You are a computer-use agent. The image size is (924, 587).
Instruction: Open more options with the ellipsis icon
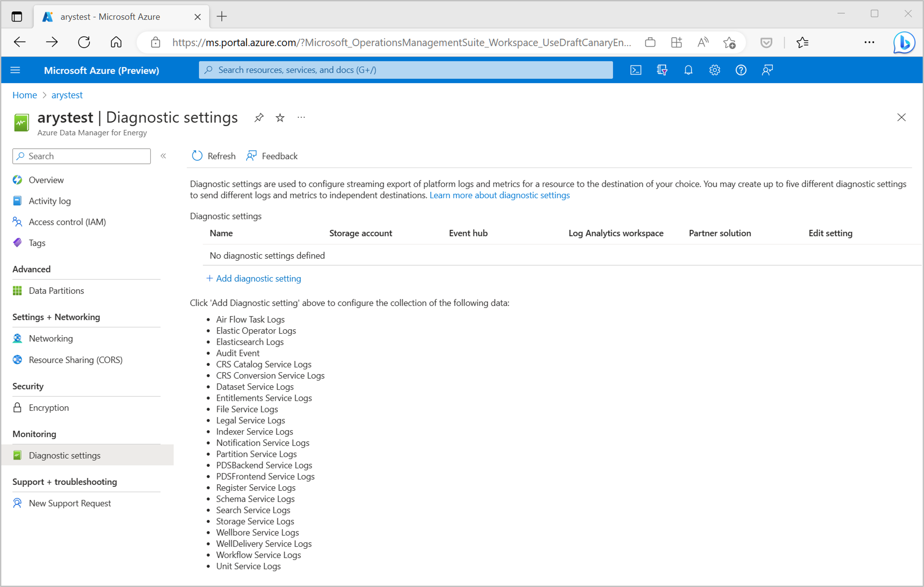pyautogui.click(x=301, y=118)
